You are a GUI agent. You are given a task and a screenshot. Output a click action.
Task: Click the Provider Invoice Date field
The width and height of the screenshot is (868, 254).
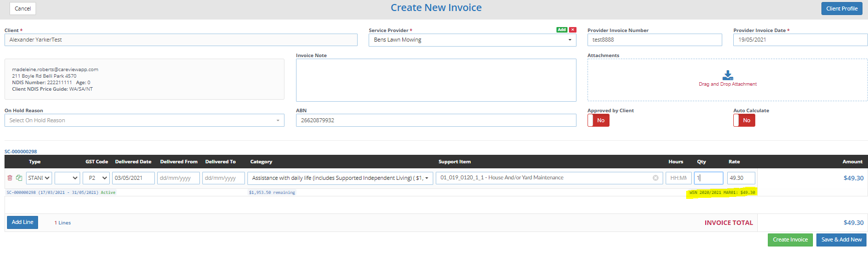pyautogui.click(x=800, y=40)
